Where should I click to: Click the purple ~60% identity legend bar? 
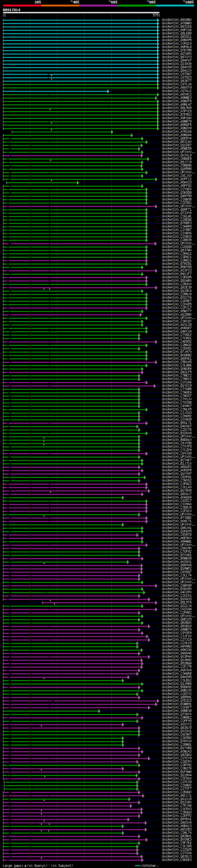(98, 6)
